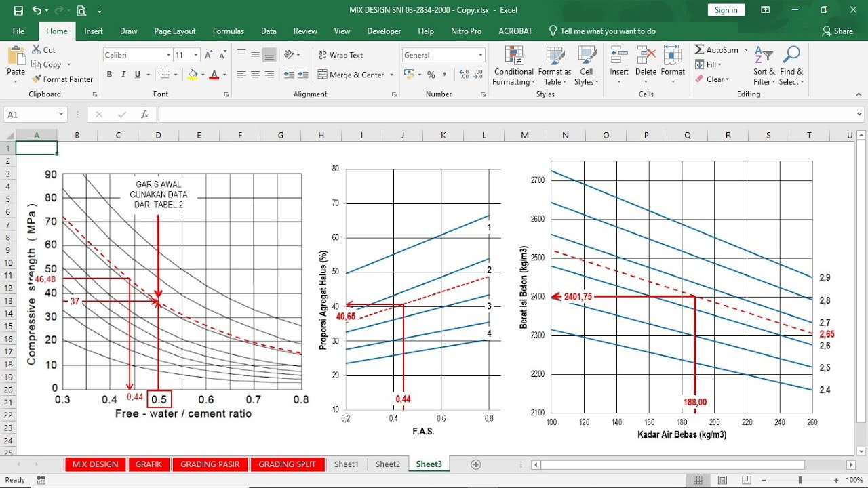Open the GRAFIK sheet tab
The image size is (868, 488).
click(149, 464)
